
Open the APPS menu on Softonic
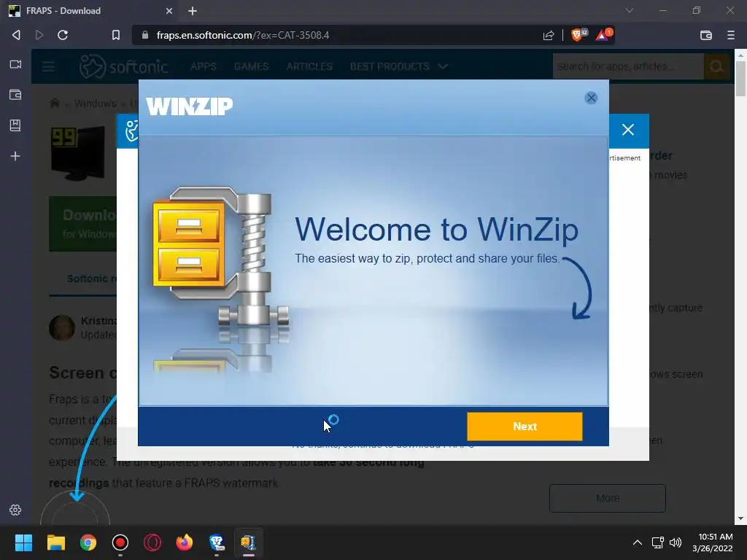[x=204, y=66]
